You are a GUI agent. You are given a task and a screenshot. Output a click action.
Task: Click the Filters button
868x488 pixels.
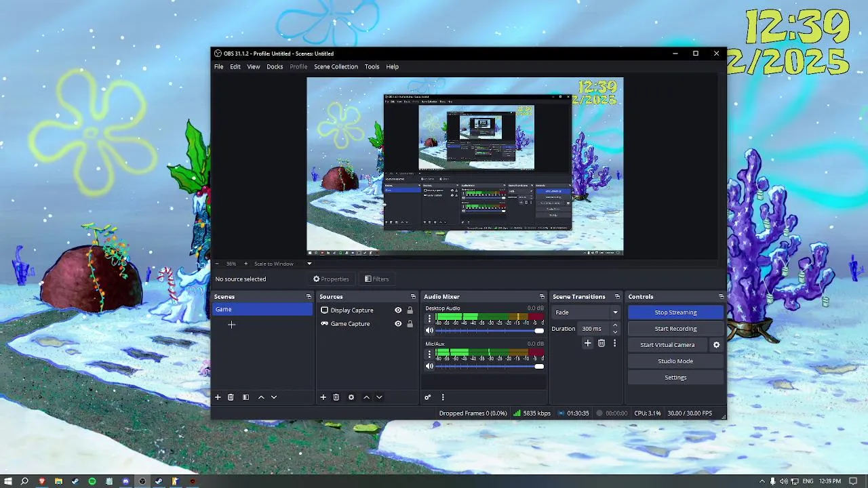(376, 279)
